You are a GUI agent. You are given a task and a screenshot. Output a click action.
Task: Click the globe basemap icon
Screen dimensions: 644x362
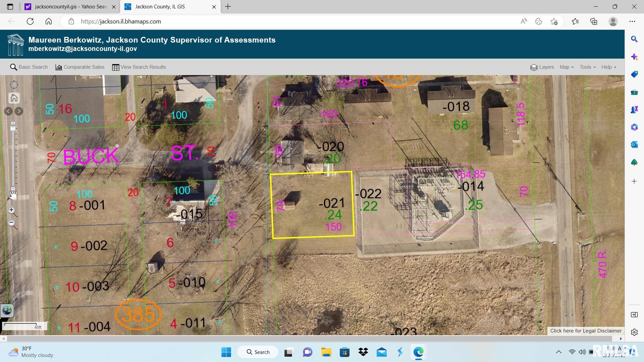point(7,310)
